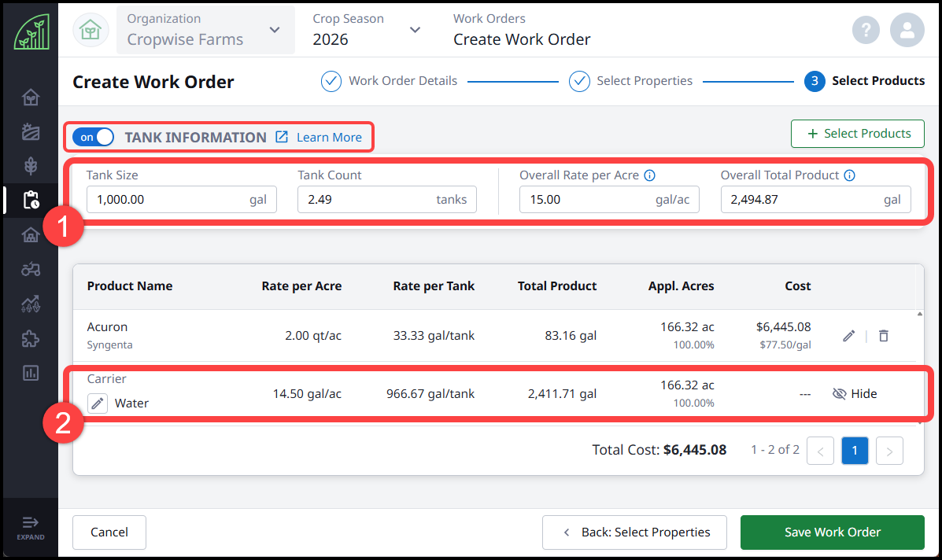942x560 pixels.
Task: Click the Total Cost amount
Action: [x=695, y=450]
